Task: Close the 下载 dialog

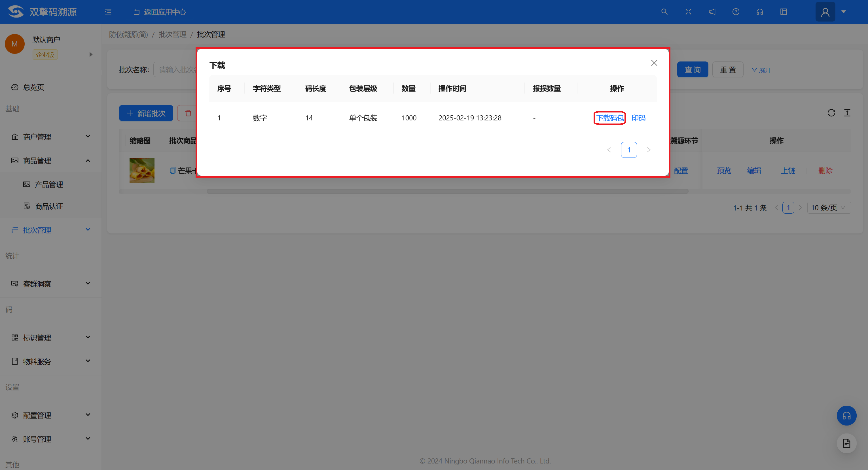Action: point(654,63)
